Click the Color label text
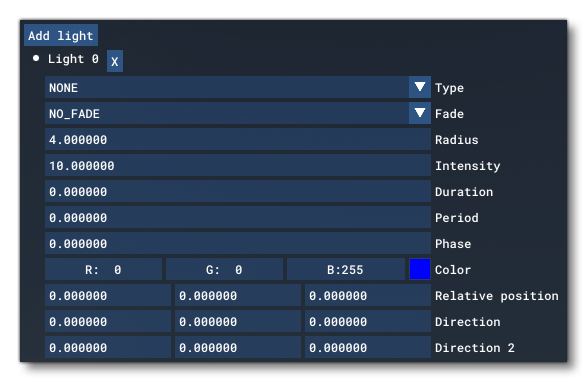 tap(453, 270)
